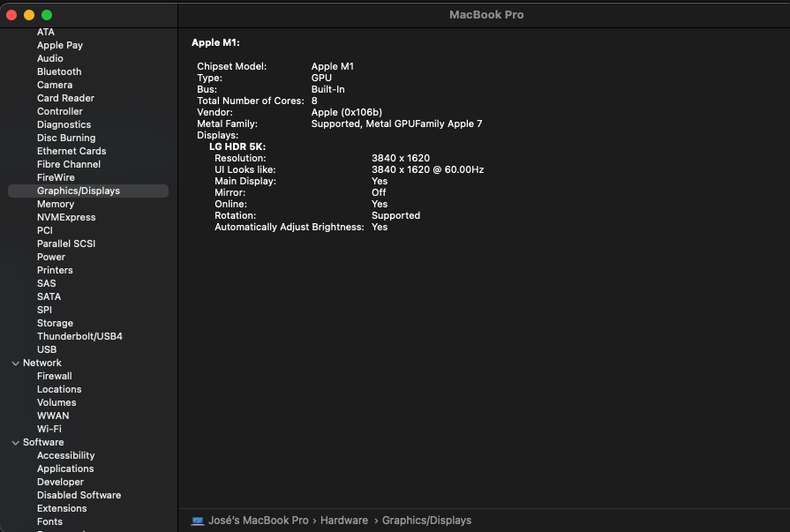
Task: Open Firewall network information
Action: [x=55, y=376]
